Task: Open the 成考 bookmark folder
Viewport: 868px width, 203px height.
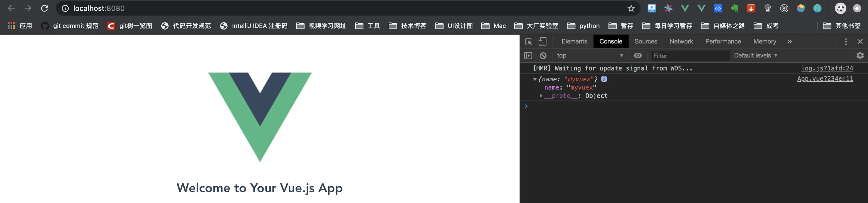Action: click(766, 26)
